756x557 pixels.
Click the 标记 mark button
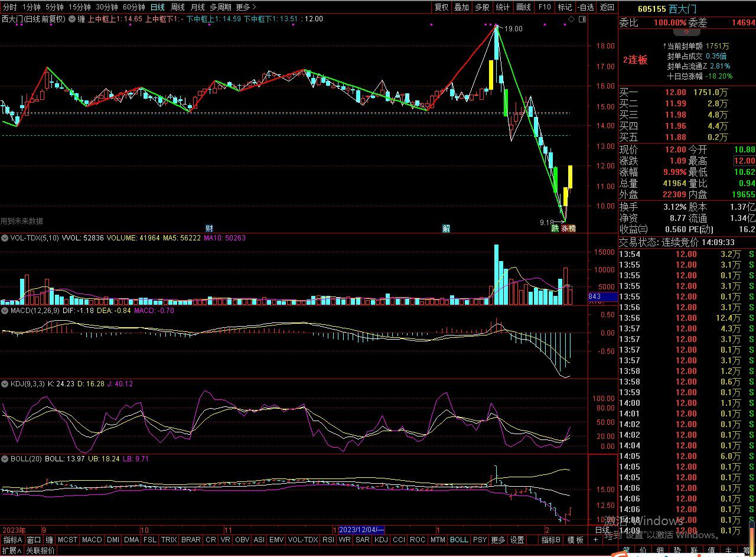click(x=565, y=7)
